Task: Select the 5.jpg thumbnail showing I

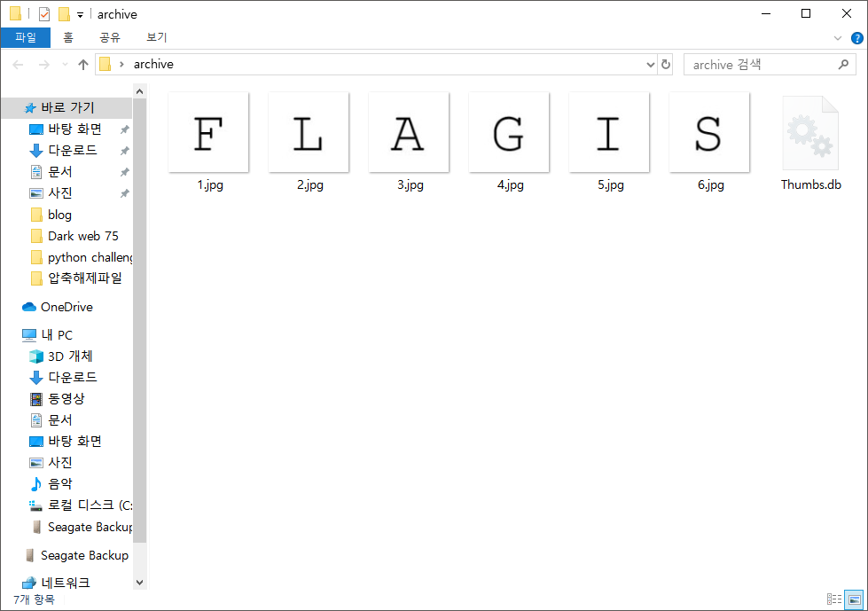Action: pyautogui.click(x=609, y=132)
